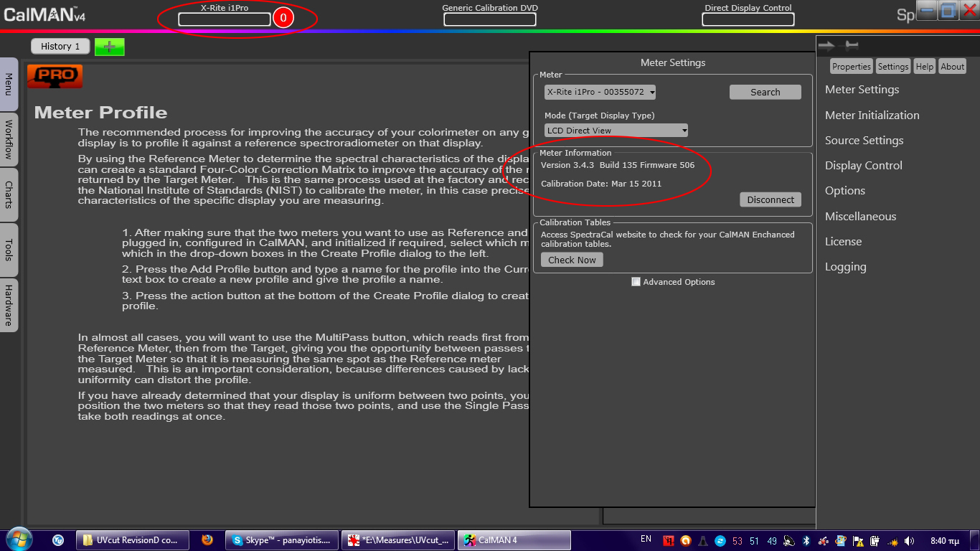
Task: Click the Help tab button
Action: pos(925,66)
